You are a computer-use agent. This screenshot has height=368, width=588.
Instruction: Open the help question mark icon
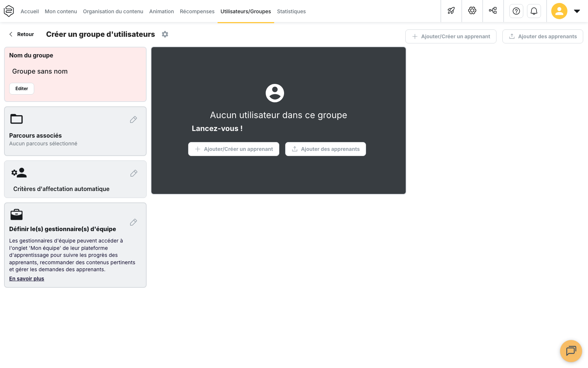click(516, 11)
